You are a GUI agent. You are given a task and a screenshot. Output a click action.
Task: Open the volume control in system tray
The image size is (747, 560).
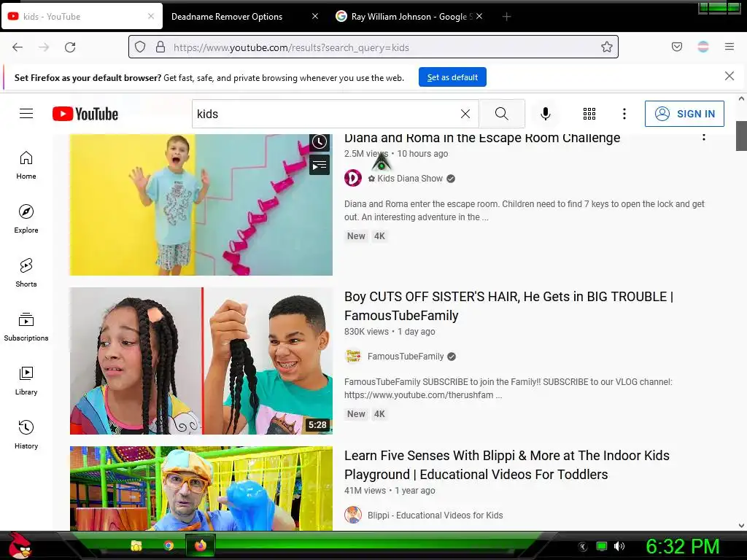619,546
